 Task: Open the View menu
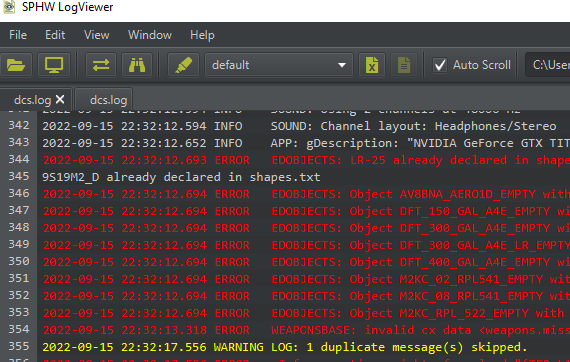pos(96,35)
